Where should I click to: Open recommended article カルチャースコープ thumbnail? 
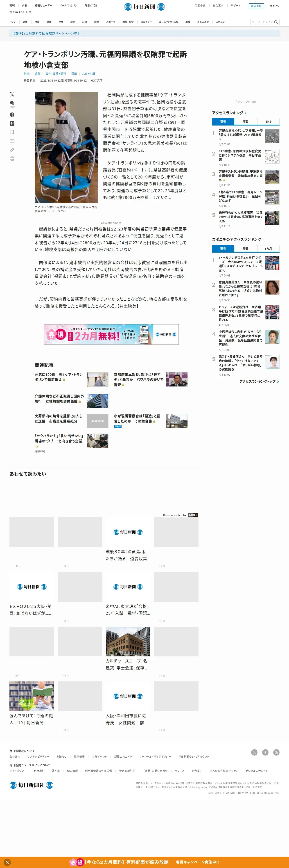pyautogui.click(x=128, y=641)
